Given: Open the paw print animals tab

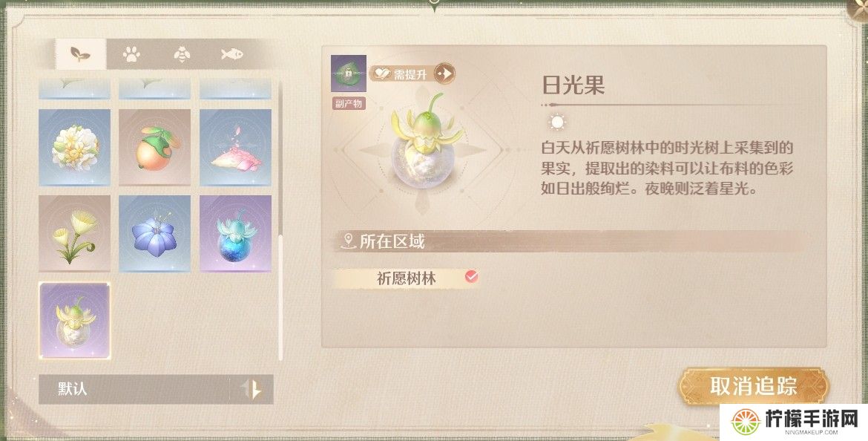Looking at the screenshot, I should click(131, 53).
